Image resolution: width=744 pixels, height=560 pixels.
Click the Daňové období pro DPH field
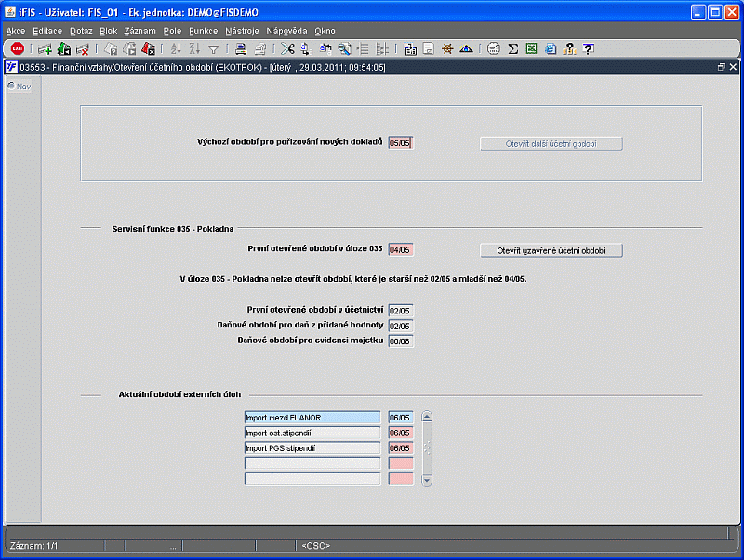click(401, 326)
